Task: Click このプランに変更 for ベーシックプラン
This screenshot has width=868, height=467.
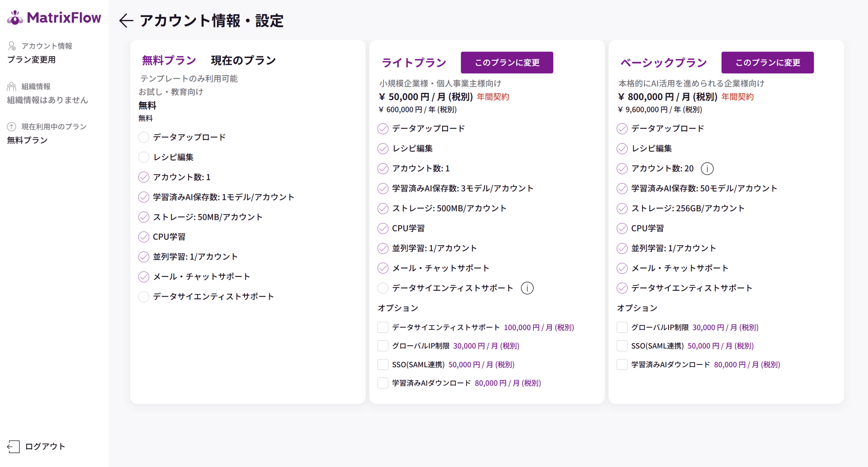Action: point(768,62)
